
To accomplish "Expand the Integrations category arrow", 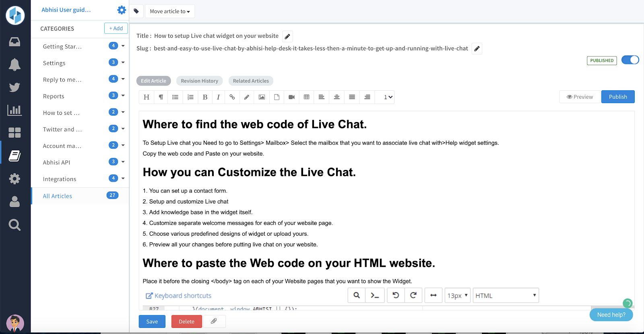I will point(123,178).
